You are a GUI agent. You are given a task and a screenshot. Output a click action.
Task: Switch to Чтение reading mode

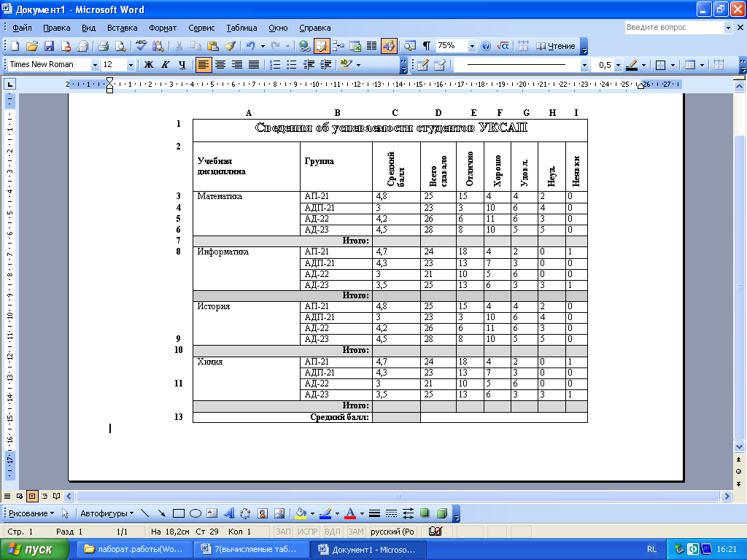click(x=555, y=46)
